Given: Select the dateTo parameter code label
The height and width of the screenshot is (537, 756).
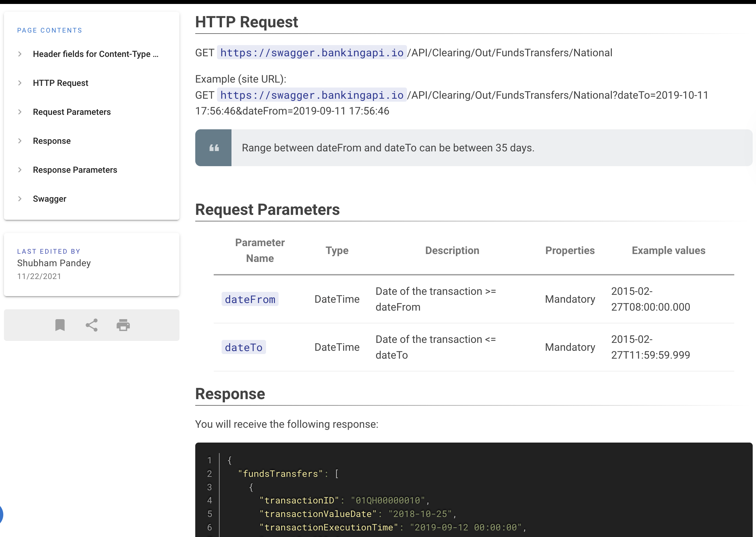Looking at the screenshot, I should (x=244, y=347).
